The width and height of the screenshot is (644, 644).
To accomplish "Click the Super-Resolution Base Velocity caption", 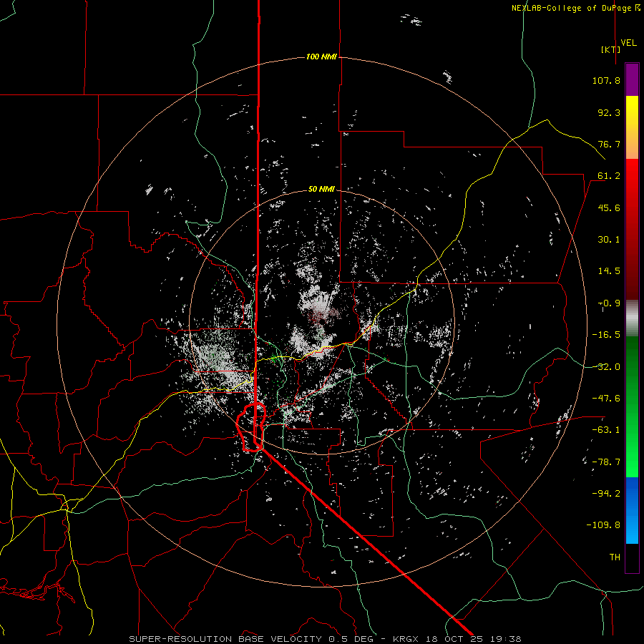I will pyautogui.click(x=325, y=639).
